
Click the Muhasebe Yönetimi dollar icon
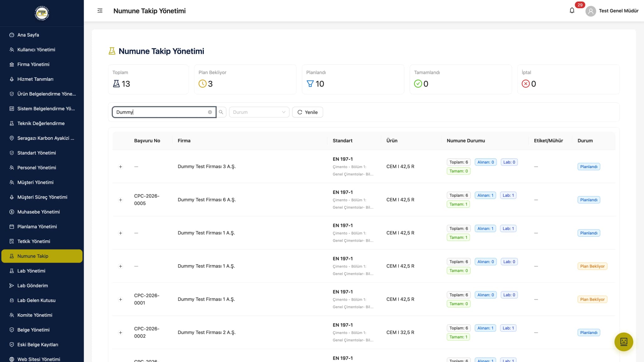coord(12,212)
